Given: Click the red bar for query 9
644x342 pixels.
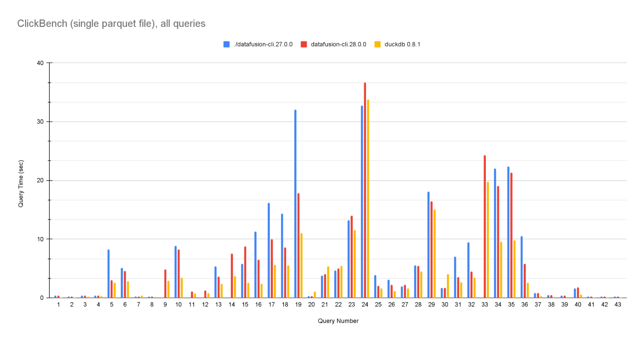Looking at the screenshot, I should (x=165, y=284).
